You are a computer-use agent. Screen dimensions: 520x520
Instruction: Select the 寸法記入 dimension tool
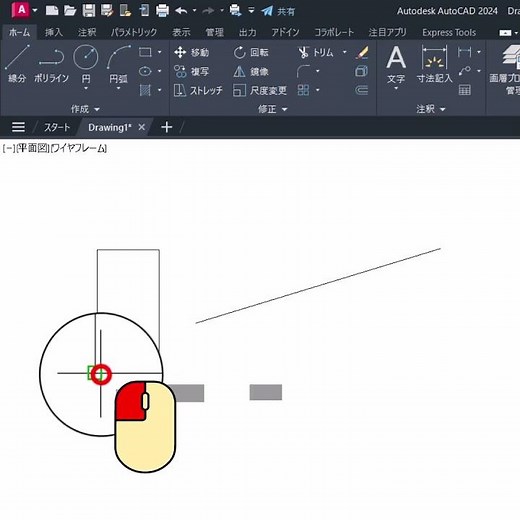(x=434, y=64)
